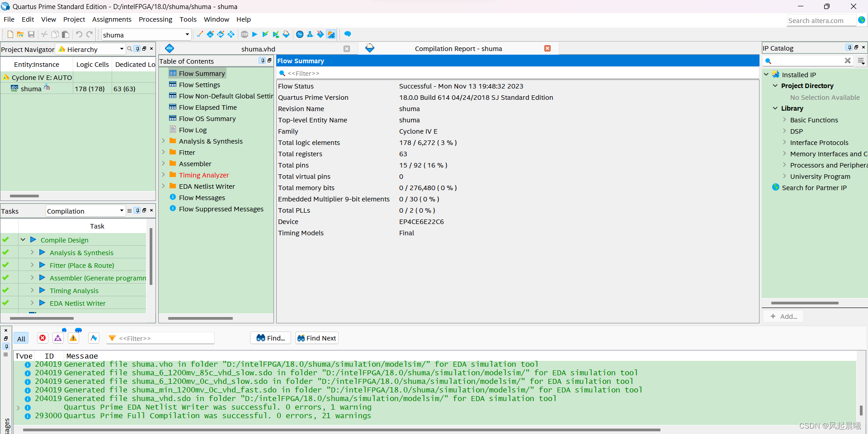The height and width of the screenshot is (434, 868).
Task: Run the Timing Analysis task play icon
Action: tap(42, 290)
